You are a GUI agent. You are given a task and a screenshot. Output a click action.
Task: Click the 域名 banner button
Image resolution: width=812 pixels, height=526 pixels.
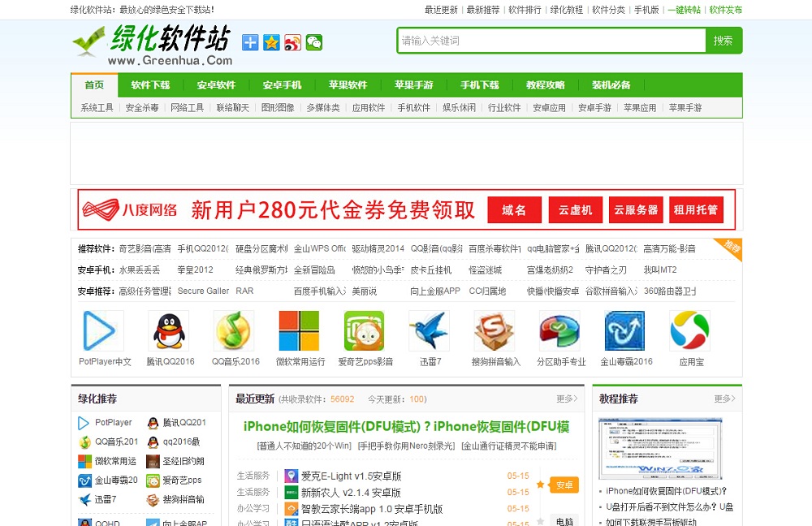click(x=514, y=209)
